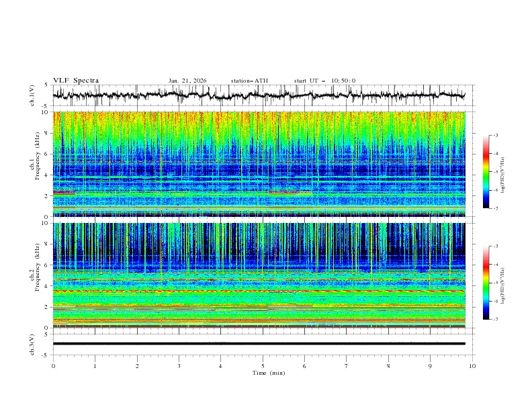The width and height of the screenshot is (532, 411).
Task: Click the time axis tick label '5'
Action: click(263, 366)
